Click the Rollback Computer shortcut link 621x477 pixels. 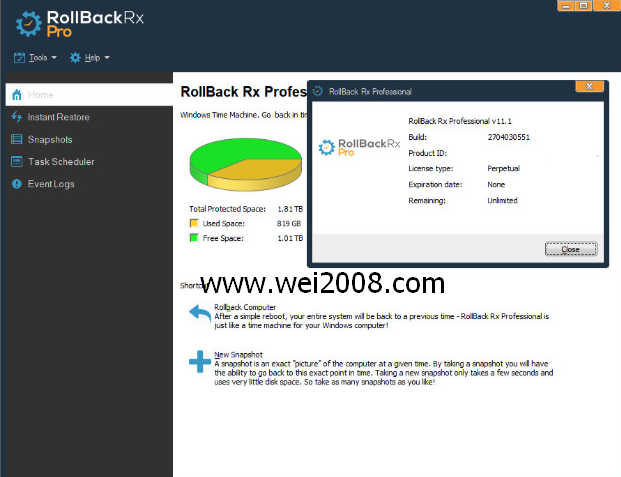[245, 307]
